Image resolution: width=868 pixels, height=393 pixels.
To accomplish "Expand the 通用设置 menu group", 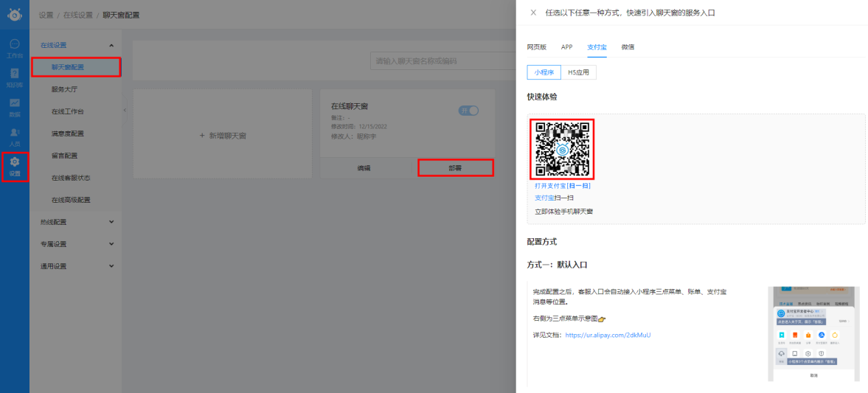I will coord(77,266).
